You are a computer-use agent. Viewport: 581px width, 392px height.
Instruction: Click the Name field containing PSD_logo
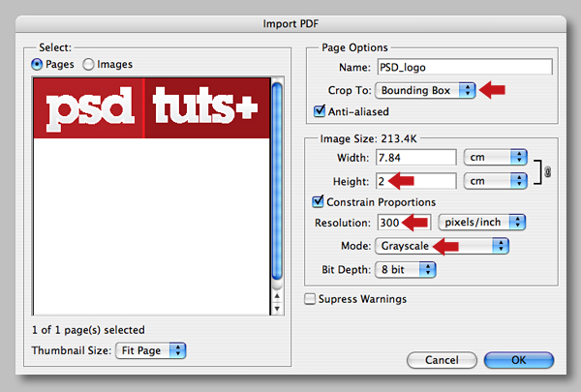tap(465, 67)
